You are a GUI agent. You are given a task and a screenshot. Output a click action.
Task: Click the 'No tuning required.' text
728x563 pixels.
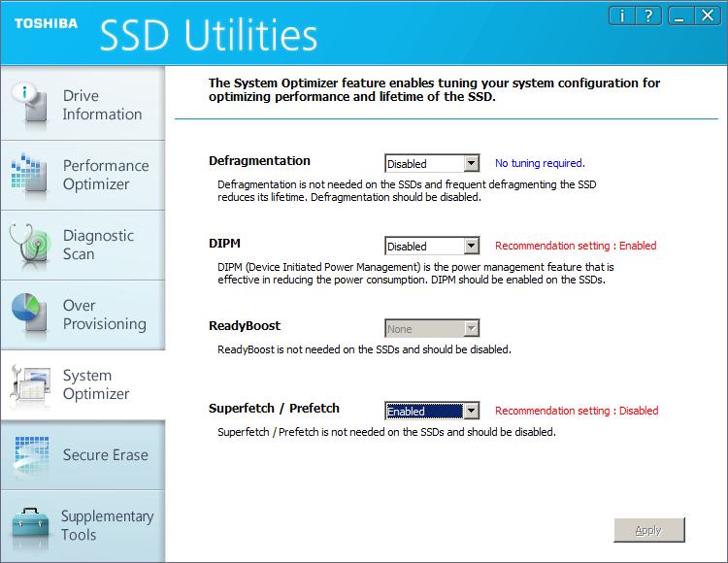(x=540, y=163)
